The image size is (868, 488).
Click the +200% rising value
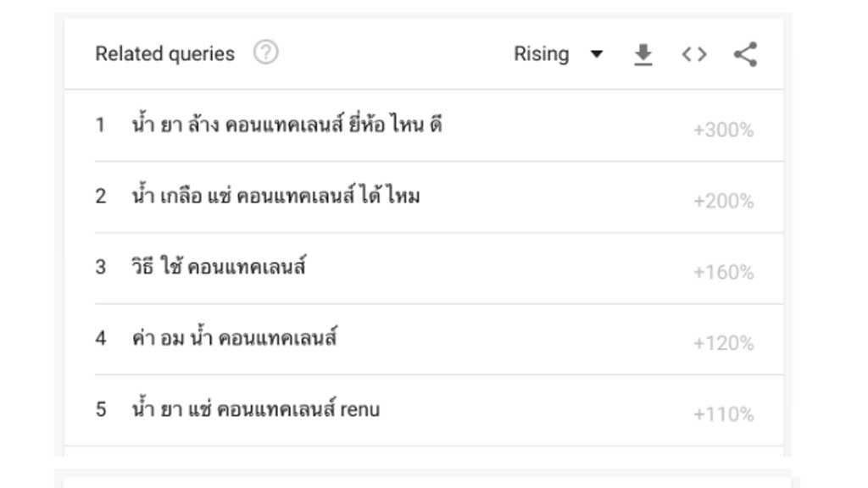pyautogui.click(x=723, y=201)
